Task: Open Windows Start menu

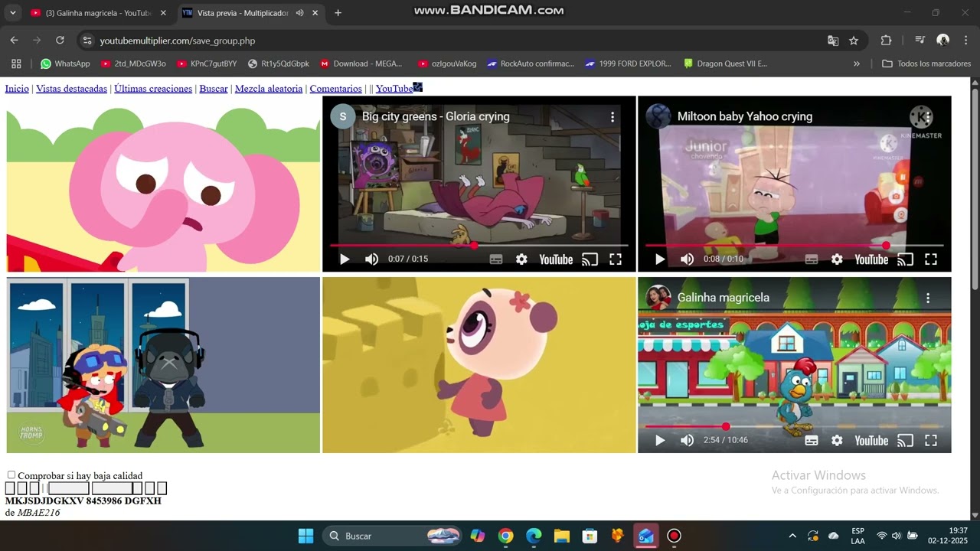Action: point(305,536)
